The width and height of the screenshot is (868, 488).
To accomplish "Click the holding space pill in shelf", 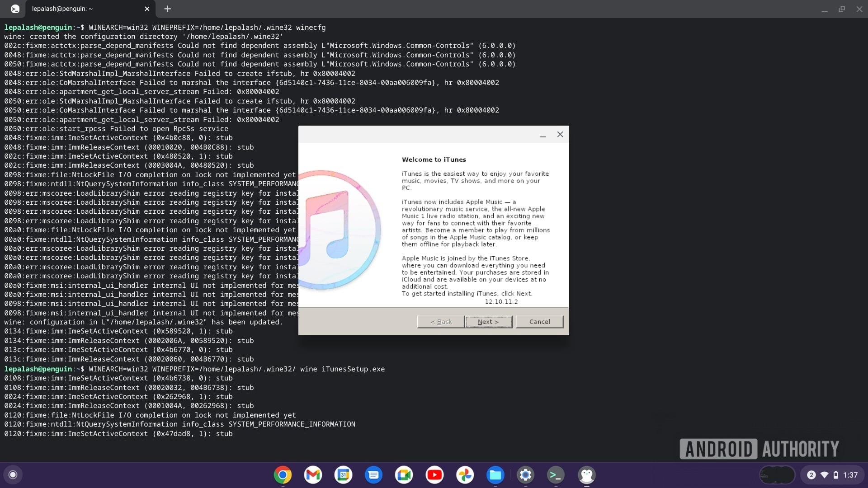I will coord(777,475).
